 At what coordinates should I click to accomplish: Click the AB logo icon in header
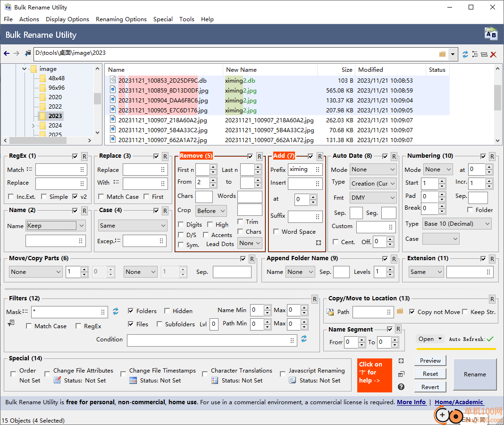(491, 34)
